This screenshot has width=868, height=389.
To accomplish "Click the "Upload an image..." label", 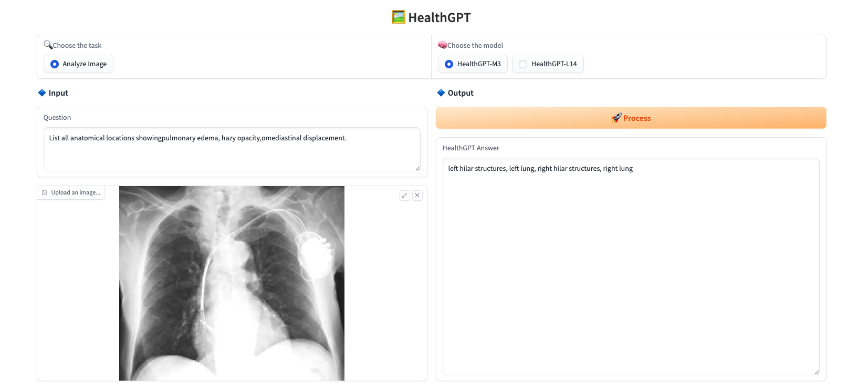I will pyautogui.click(x=76, y=193).
